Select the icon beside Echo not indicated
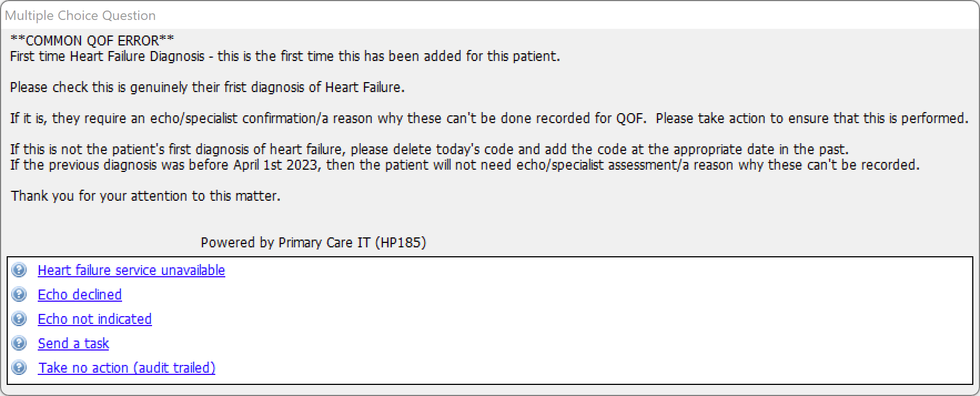 19,319
